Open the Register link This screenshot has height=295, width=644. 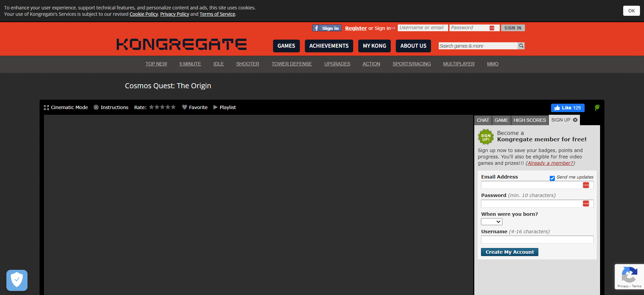click(x=356, y=28)
